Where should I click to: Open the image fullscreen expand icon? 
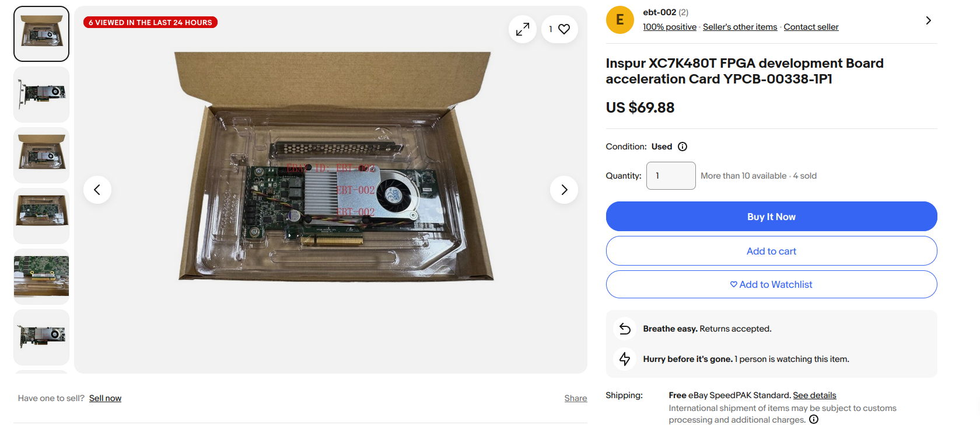tap(522, 29)
